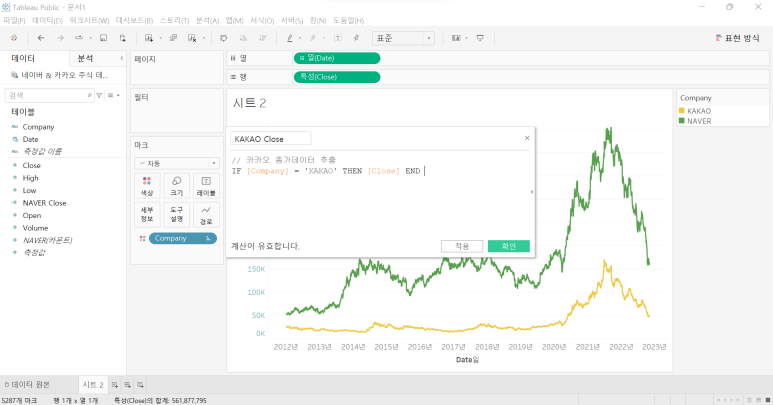
Task: Click the new story tab icon
Action: pyautogui.click(x=141, y=385)
